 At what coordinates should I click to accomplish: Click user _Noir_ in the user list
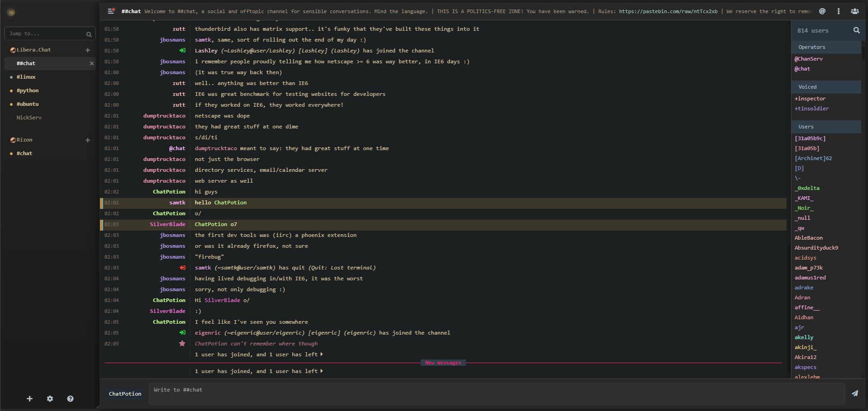coord(804,208)
